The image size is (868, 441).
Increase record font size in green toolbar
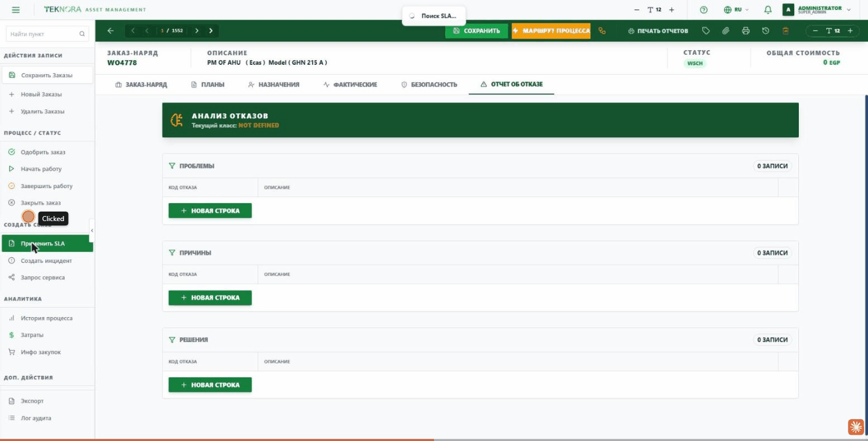[x=850, y=31]
